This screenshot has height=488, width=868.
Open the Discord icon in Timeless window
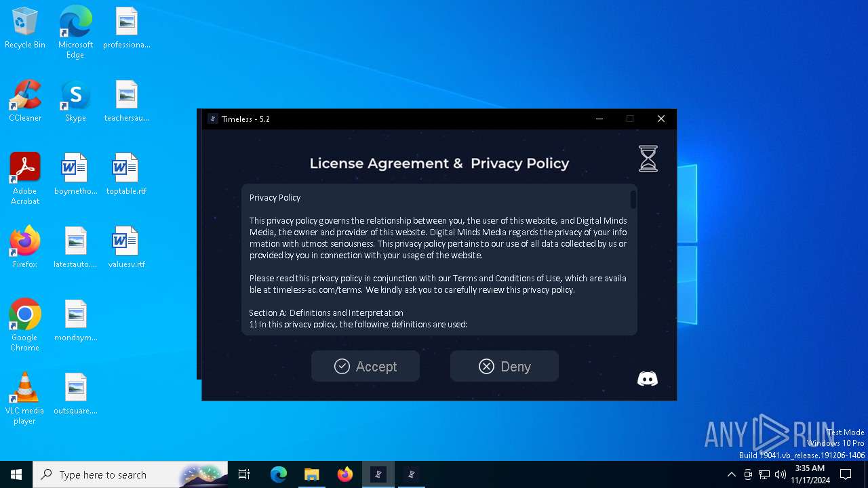(648, 379)
